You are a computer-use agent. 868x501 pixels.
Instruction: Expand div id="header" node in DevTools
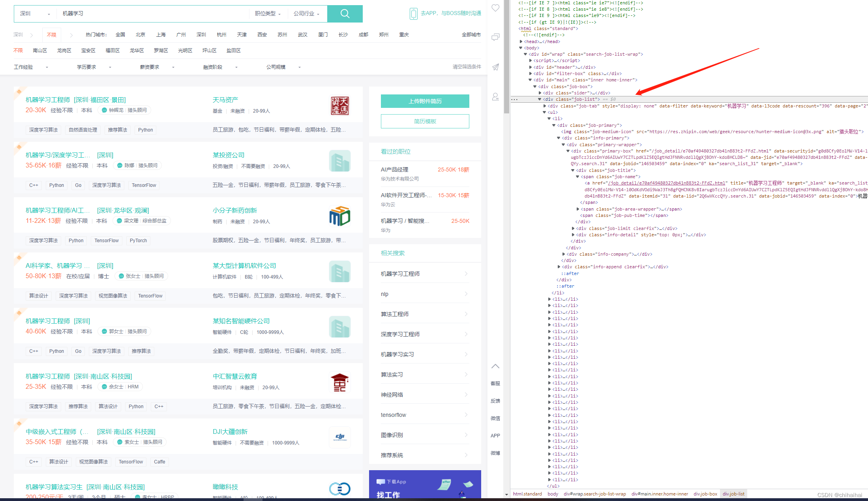[x=531, y=67]
